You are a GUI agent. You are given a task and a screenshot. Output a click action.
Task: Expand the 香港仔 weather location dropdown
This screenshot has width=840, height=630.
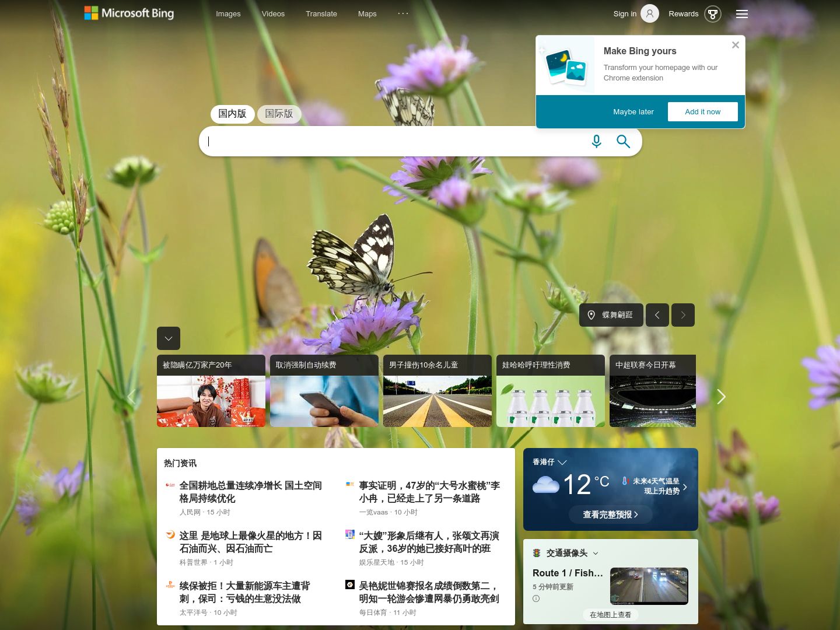click(562, 462)
